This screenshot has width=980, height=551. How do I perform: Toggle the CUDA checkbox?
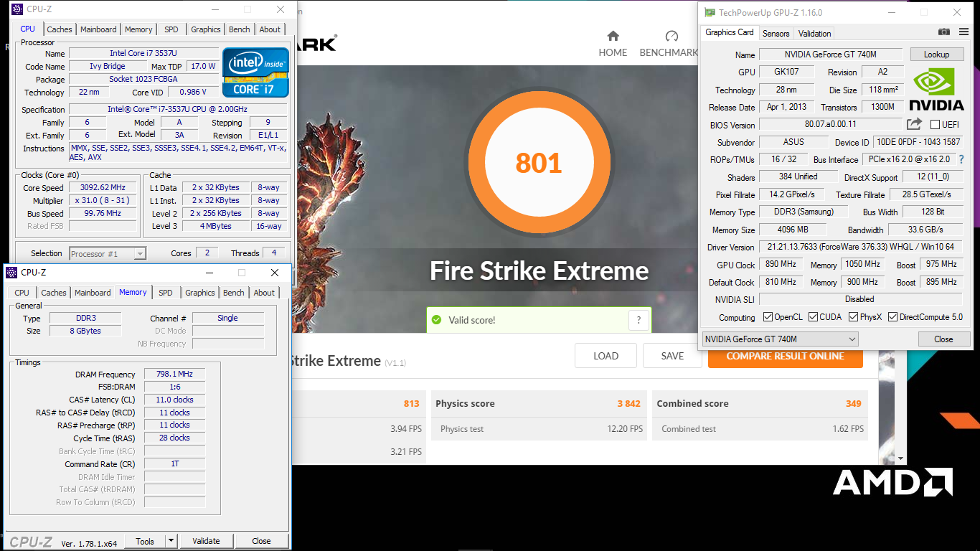click(x=813, y=317)
